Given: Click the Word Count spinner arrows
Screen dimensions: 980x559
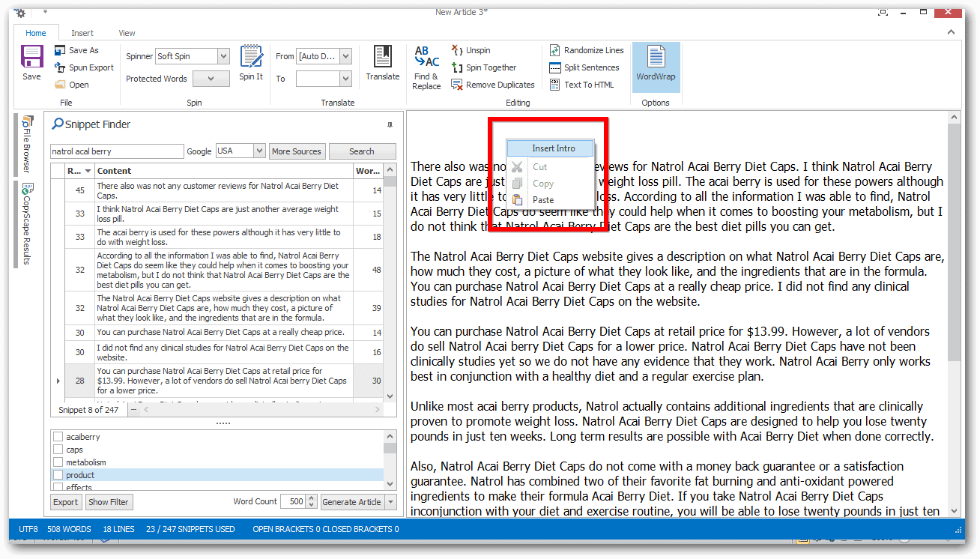Looking at the screenshot, I should (x=312, y=502).
